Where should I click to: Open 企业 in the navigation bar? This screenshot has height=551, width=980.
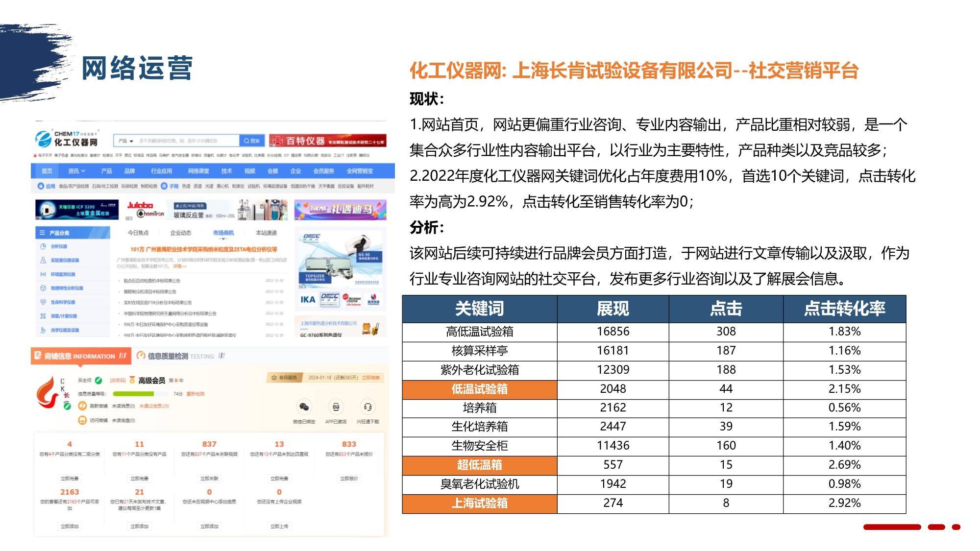(295, 171)
